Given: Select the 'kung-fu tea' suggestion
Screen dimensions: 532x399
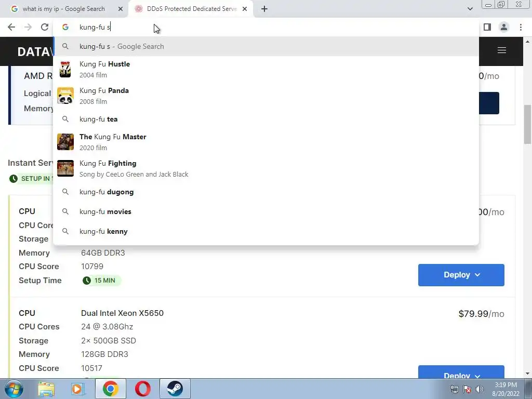Looking at the screenshot, I should coord(267,119).
